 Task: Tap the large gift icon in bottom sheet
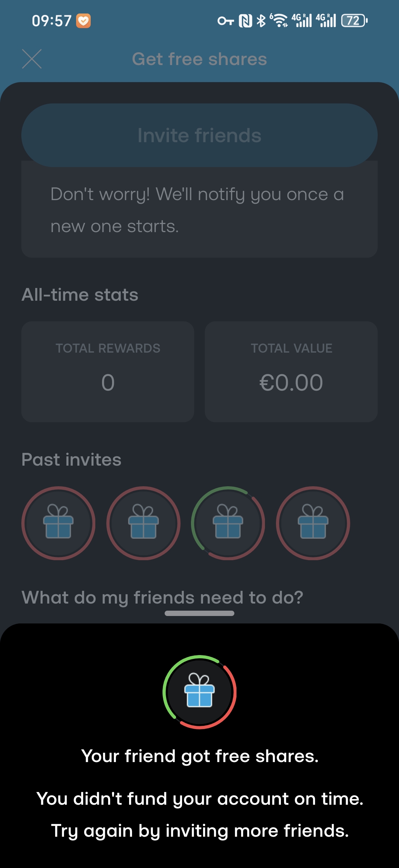coord(199,692)
